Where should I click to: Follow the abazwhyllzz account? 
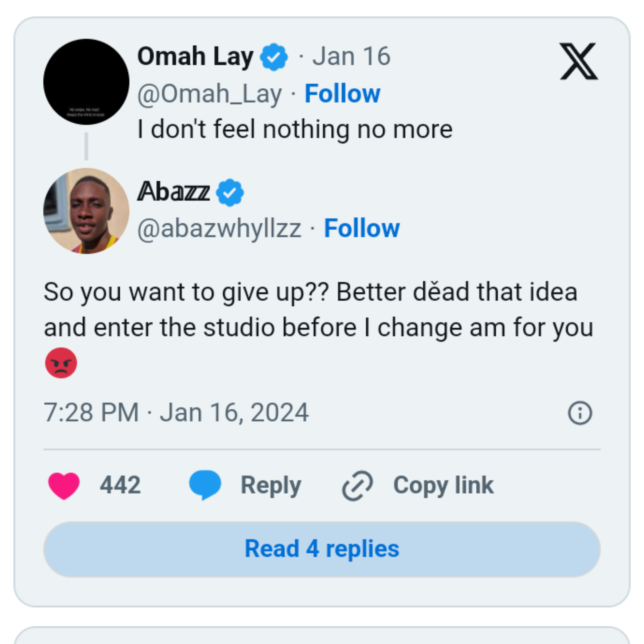(x=362, y=228)
